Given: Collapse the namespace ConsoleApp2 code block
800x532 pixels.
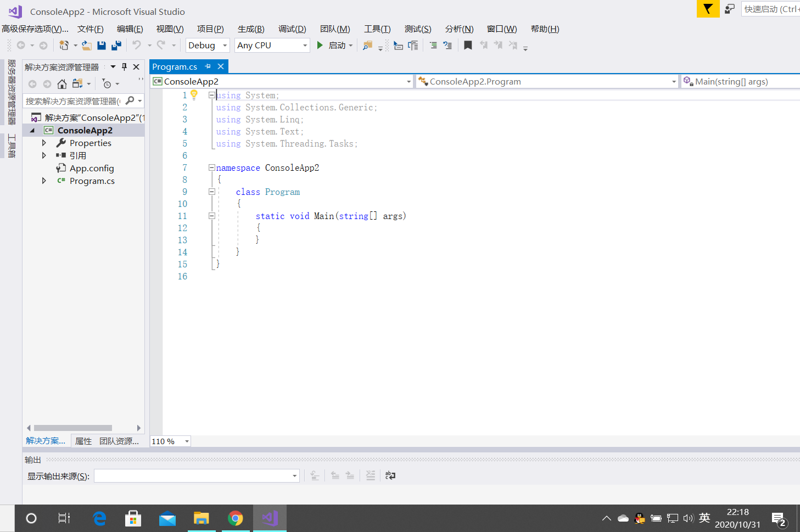Looking at the screenshot, I should tap(211, 167).
